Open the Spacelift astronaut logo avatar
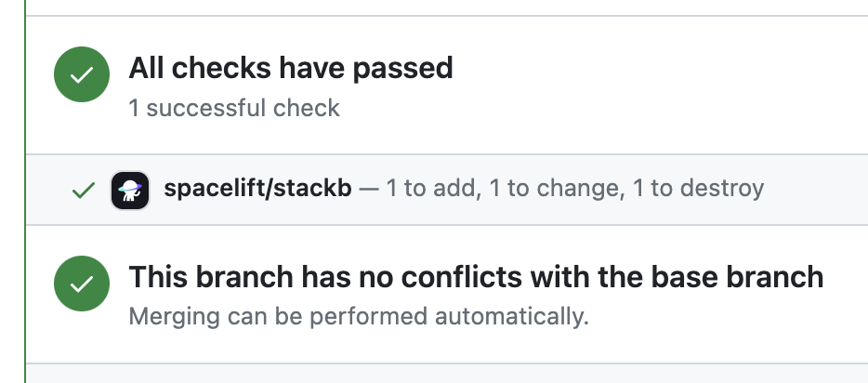868x383 pixels. 130,190
